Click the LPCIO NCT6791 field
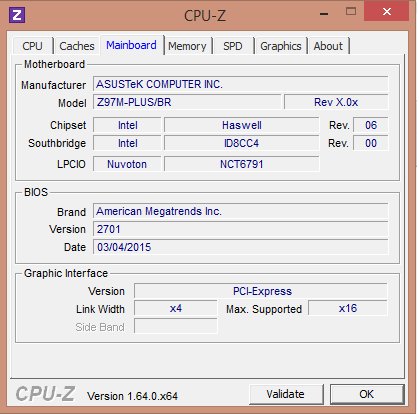Screen dimensions: 419x414 [x=242, y=164]
